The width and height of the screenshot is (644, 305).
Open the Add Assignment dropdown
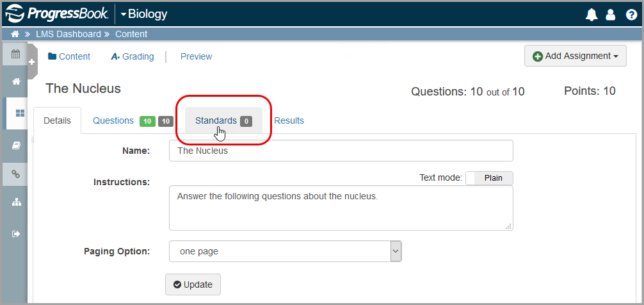tap(576, 56)
